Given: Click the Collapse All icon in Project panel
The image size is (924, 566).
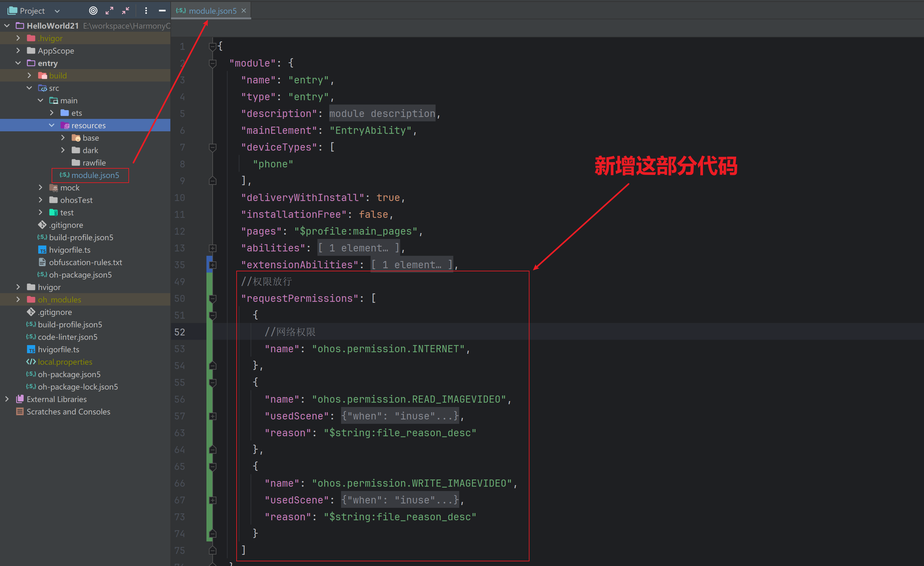Looking at the screenshot, I should pyautogui.click(x=126, y=11).
